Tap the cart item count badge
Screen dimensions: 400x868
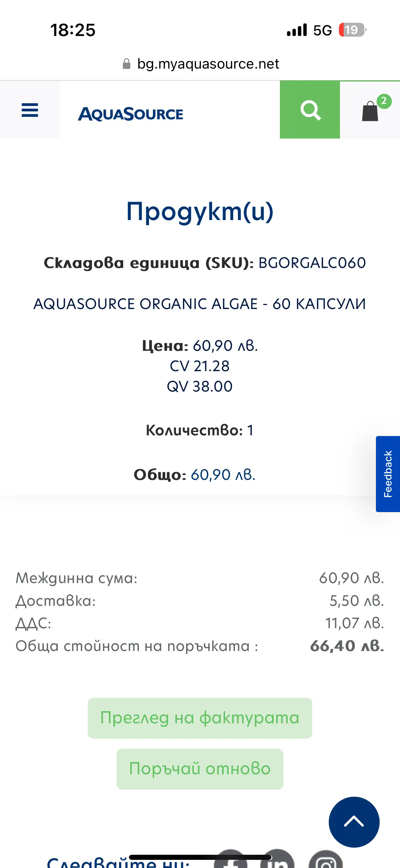coord(384,101)
